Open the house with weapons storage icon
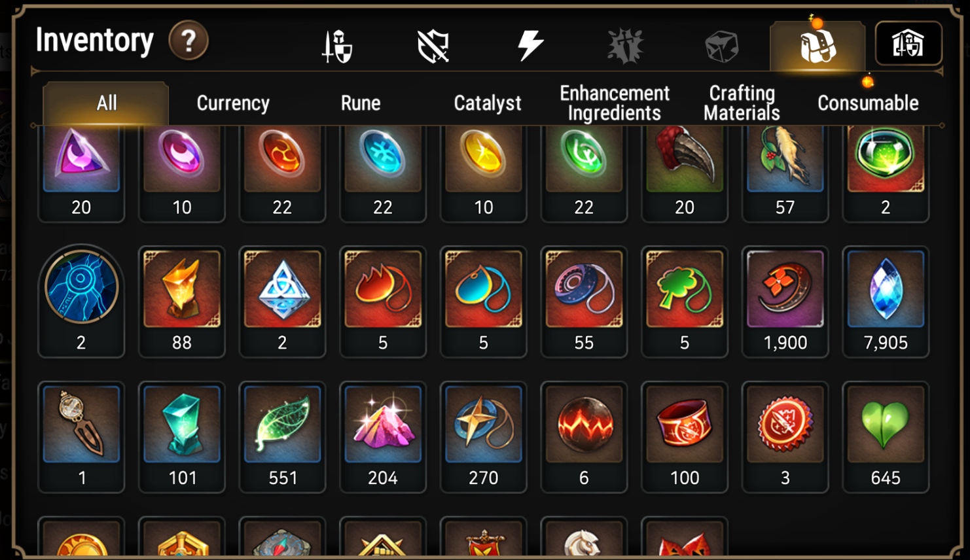 click(908, 44)
